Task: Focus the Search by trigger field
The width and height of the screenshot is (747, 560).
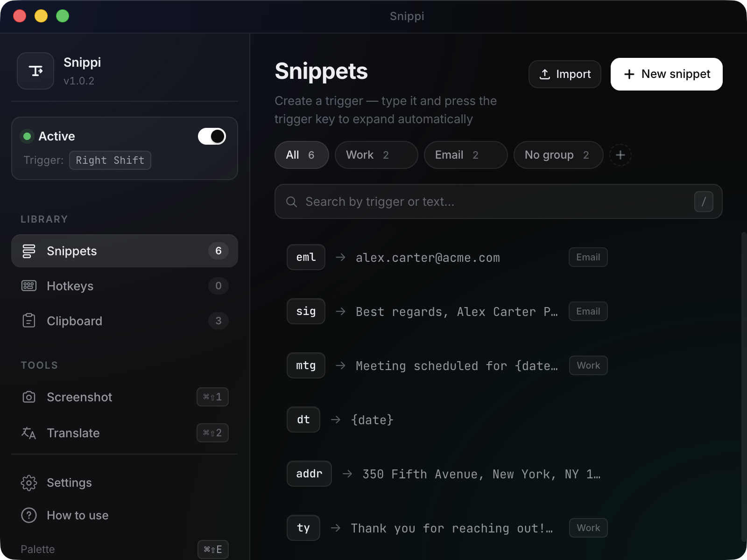Action: pyautogui.click(x=498, y=202)
